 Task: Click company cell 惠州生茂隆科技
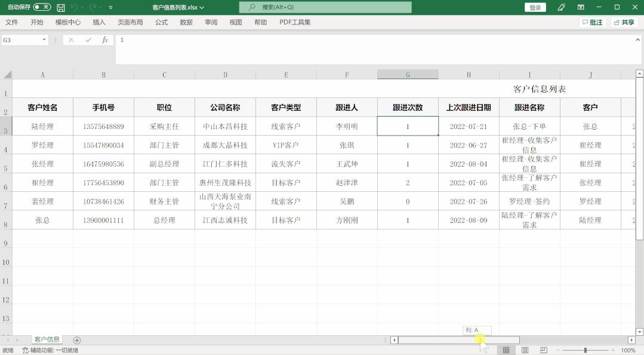[225, 183]
